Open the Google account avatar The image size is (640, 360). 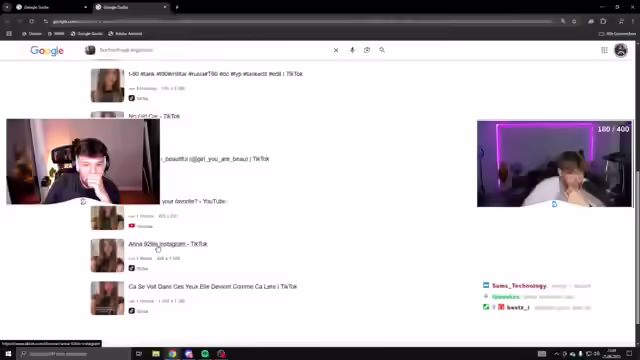621,50
